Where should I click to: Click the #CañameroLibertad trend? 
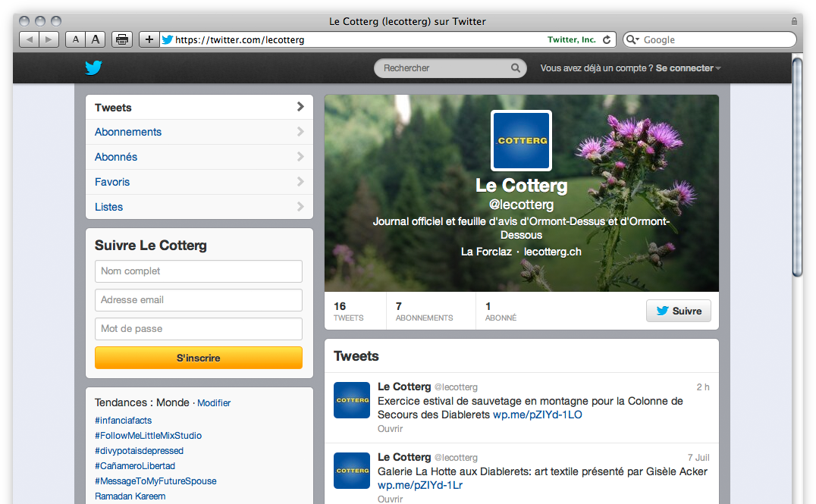point(135,465)
